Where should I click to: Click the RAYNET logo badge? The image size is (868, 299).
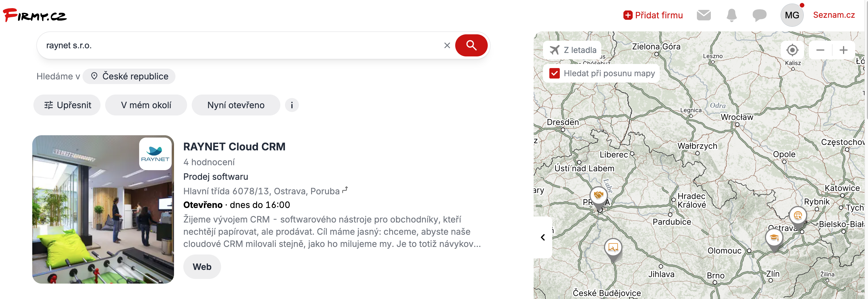(x=155, y=154)
